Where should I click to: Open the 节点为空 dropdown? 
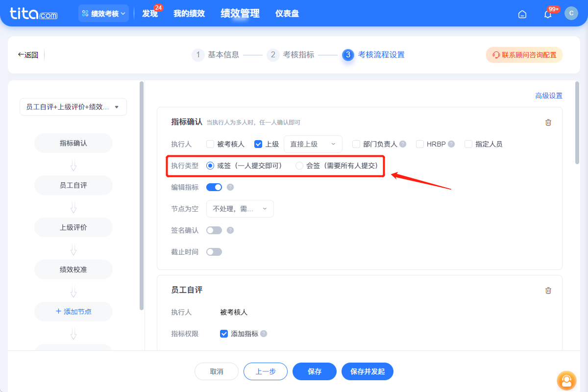(x=240, y=208)
